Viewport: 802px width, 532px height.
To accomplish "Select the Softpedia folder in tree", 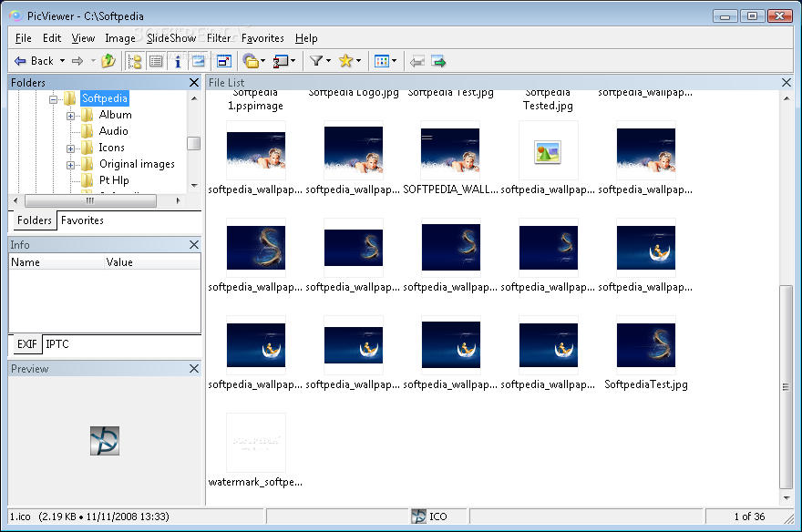I will (x=104, y=98).
